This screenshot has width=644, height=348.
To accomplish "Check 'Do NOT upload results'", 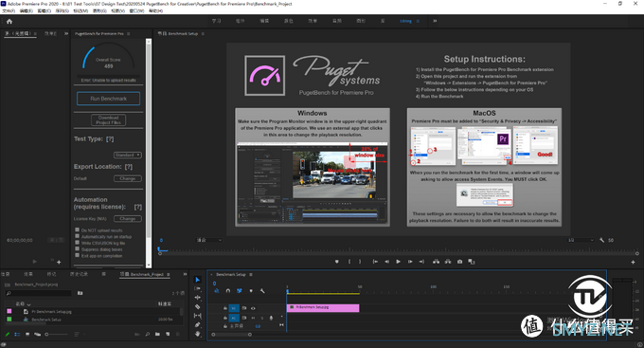I will (x=78, y=229).
